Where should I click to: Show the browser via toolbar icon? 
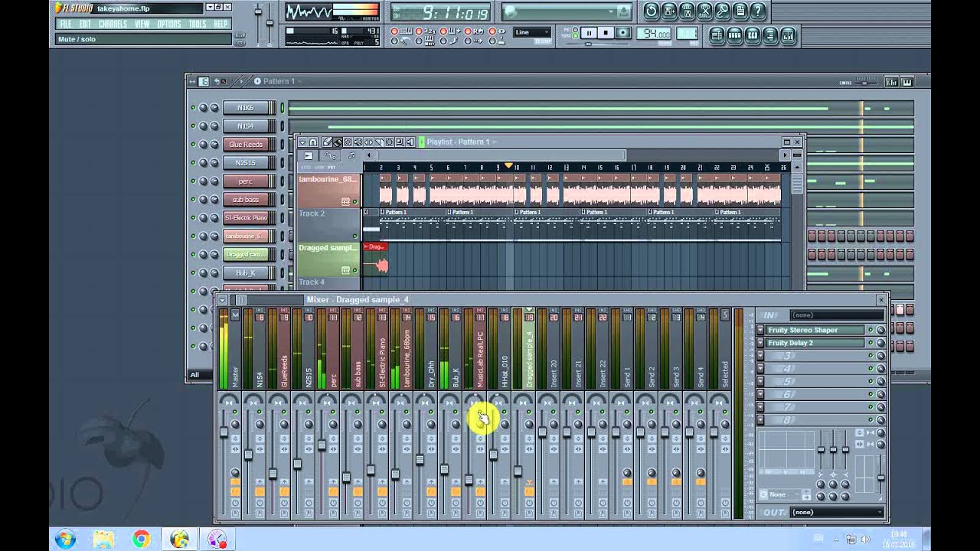[770, 35]
